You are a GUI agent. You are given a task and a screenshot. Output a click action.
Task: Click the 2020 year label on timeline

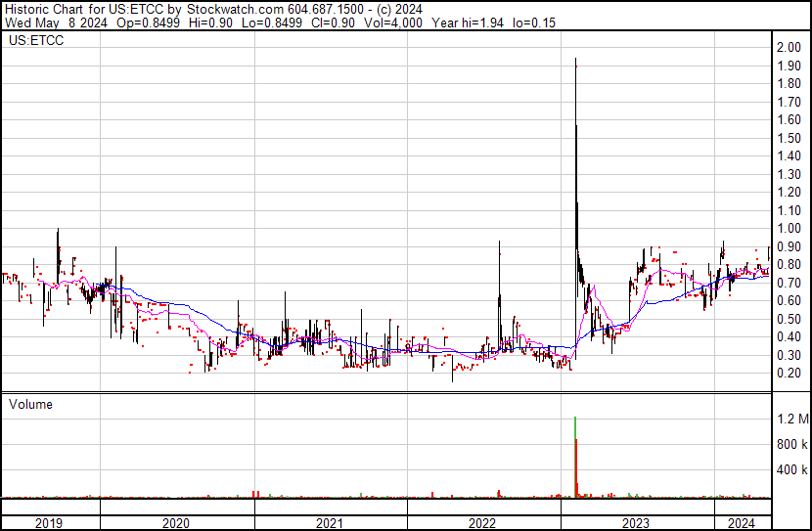coord(176,523)
